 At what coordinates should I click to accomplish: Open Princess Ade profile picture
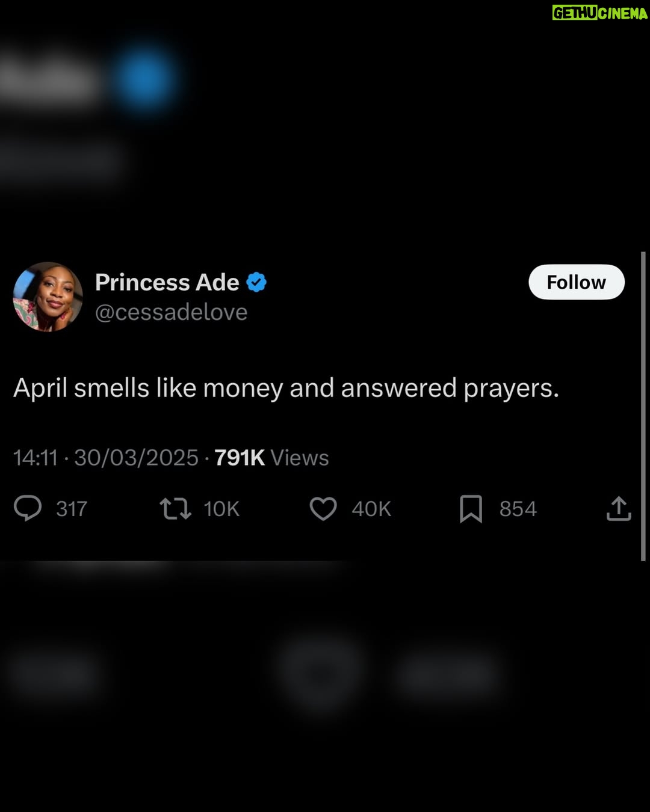pyautogui.click(x=48, y=297)
